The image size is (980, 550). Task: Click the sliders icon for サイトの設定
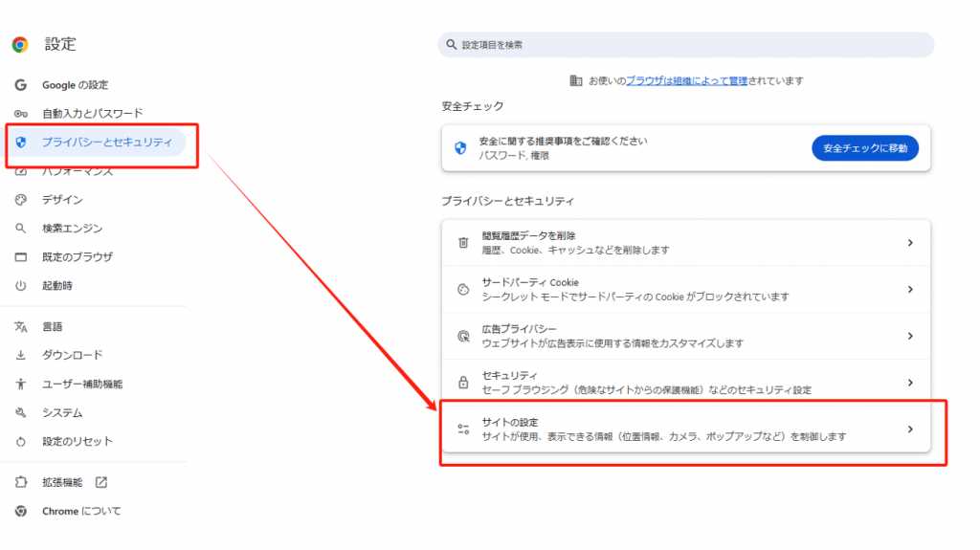pyautogui.click(x=463, y=429)
